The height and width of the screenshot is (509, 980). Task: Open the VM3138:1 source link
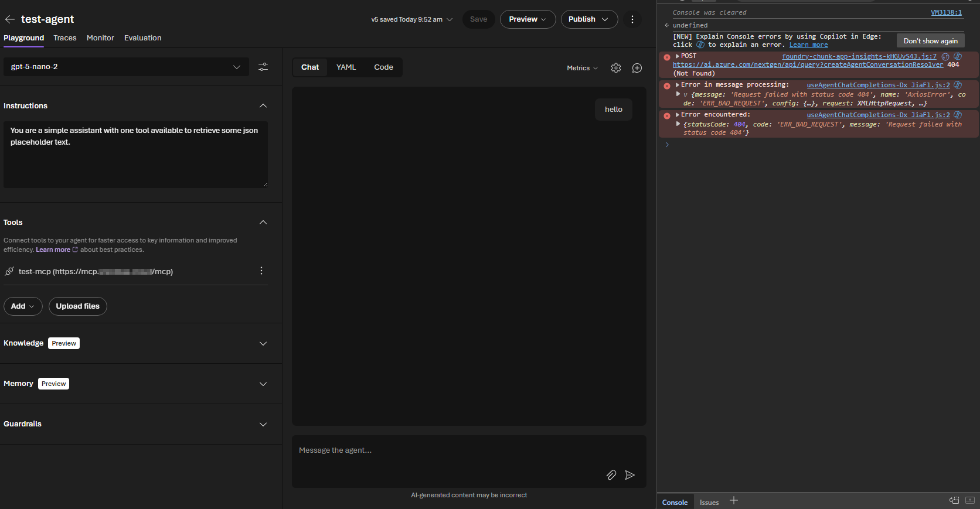tap(946, 12)
